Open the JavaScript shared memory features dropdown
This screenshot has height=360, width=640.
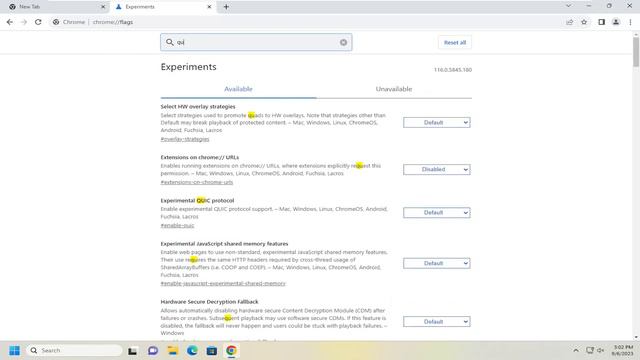436,263
